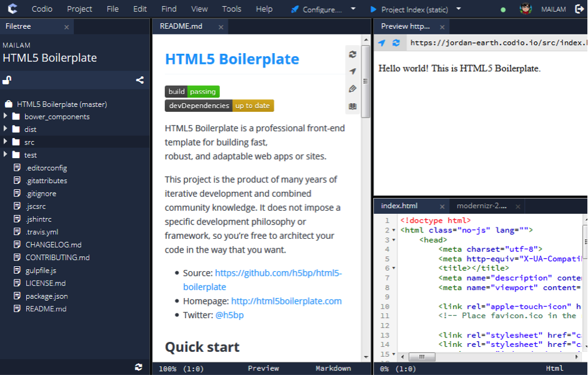The width and height of the screenshot is (588, 375).
Task: Toggle the project lock icon
Action: (x=7, y=80)
